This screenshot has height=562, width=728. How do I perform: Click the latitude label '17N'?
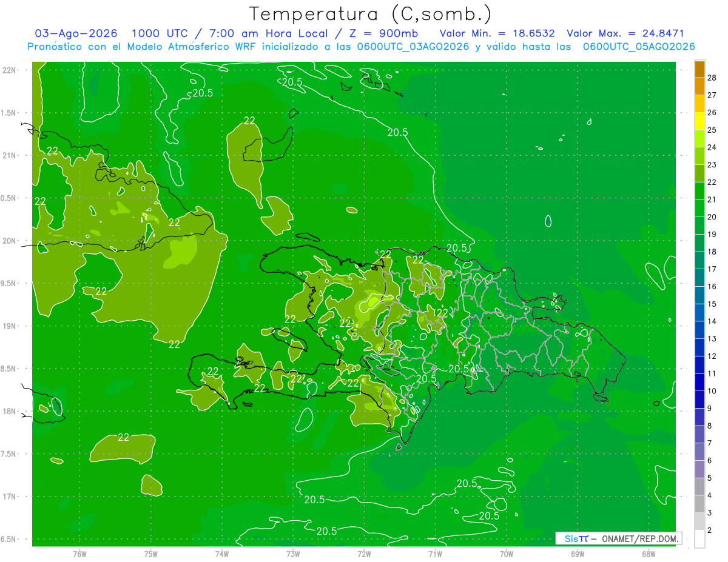tap(10, 497)
